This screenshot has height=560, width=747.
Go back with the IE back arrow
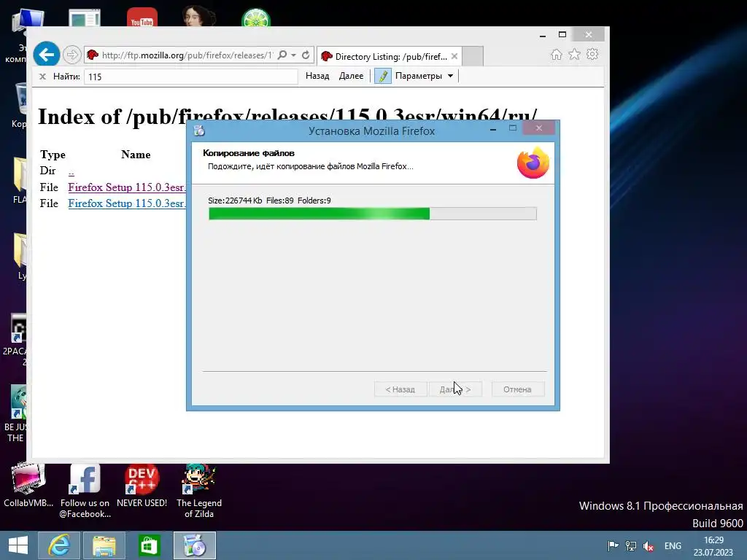(x=46, y=55)
